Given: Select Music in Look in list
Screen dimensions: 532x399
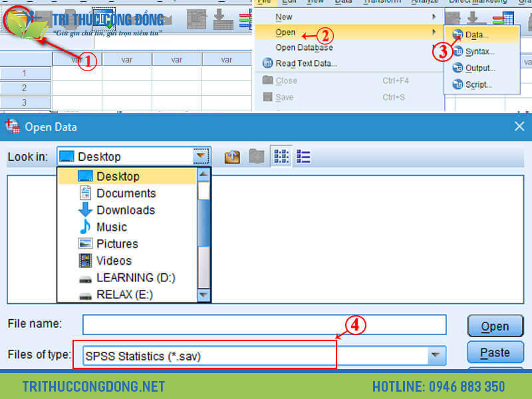Looking at the screenshot, I should click(x=127, y=227).
